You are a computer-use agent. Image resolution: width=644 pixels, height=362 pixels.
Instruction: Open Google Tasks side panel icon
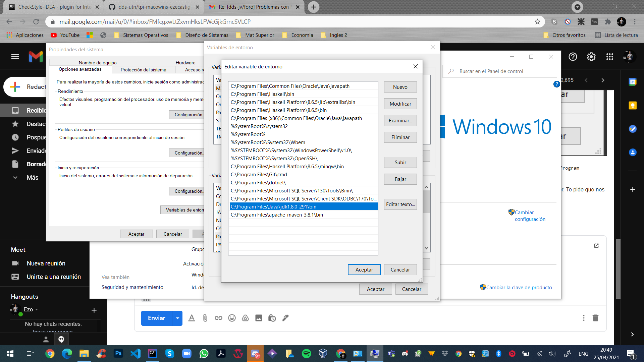point(633,129)
